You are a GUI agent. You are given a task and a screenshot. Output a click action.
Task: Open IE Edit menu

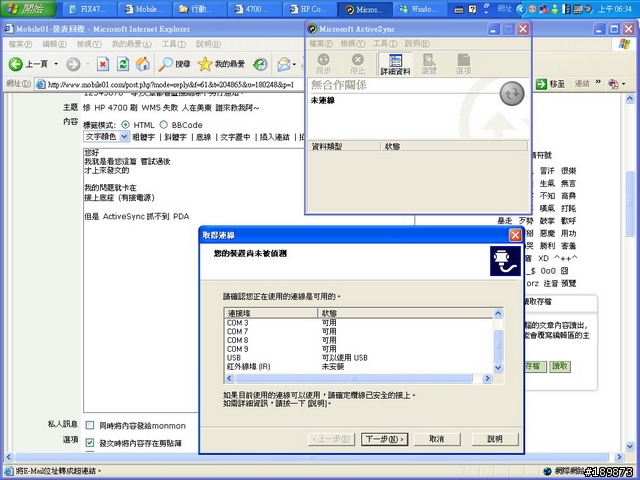point(54,44)
